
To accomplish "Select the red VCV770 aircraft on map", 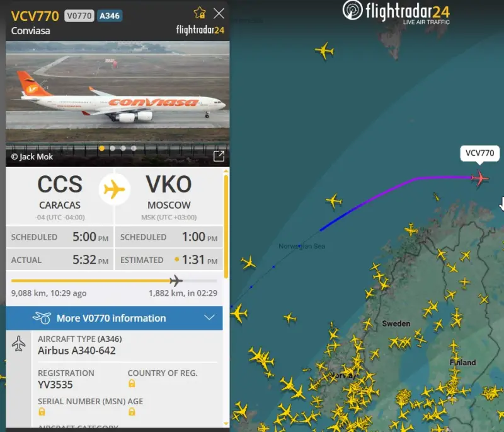I will click(x=480, y=178).
